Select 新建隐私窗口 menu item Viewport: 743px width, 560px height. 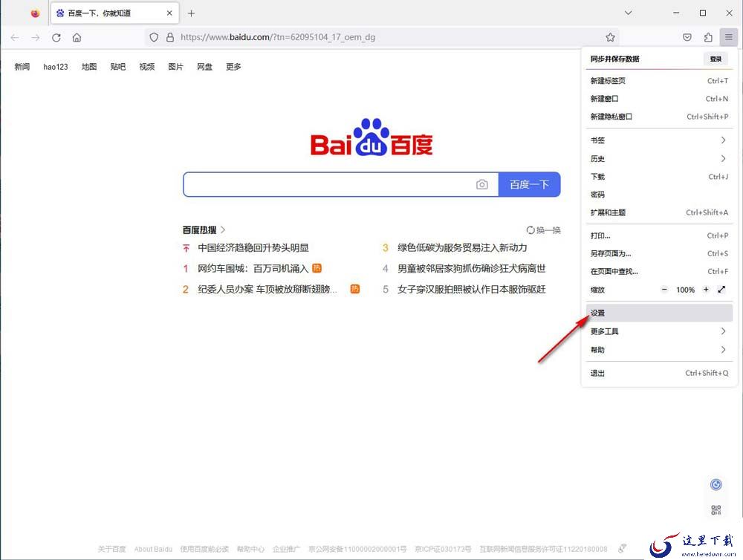coord(659,117)
